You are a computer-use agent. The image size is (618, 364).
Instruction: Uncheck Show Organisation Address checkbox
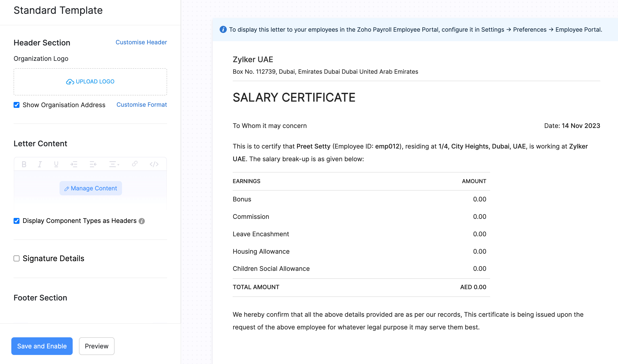[17, 105]
